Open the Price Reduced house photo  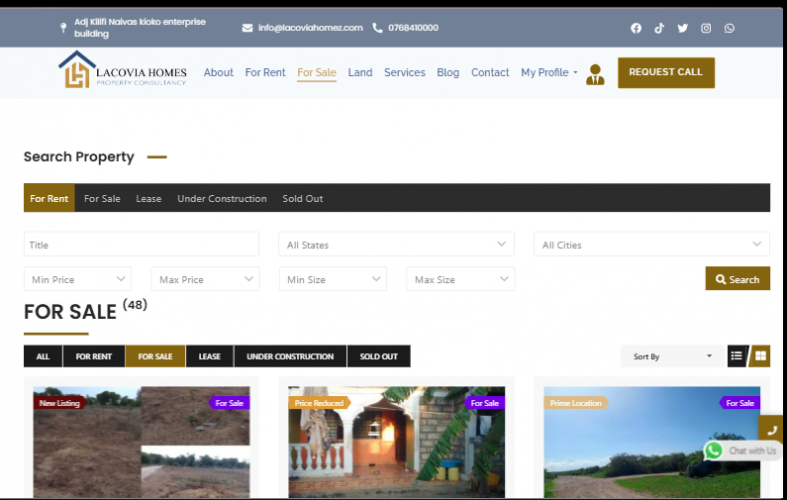click(397, 442)
